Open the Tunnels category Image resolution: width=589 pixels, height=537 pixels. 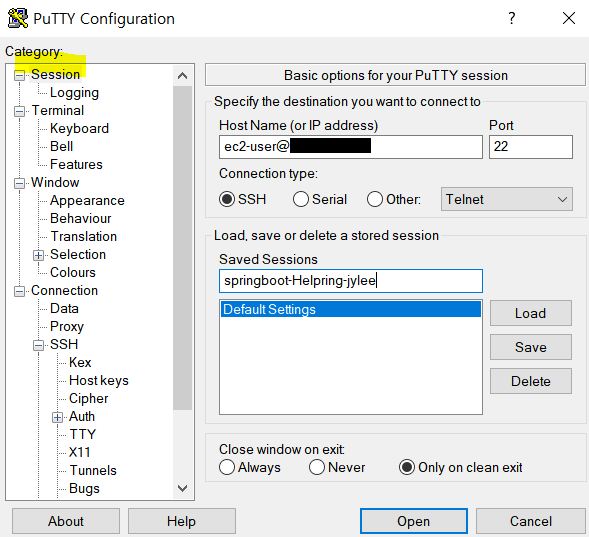pyautogui.click(x=93, y=471)
